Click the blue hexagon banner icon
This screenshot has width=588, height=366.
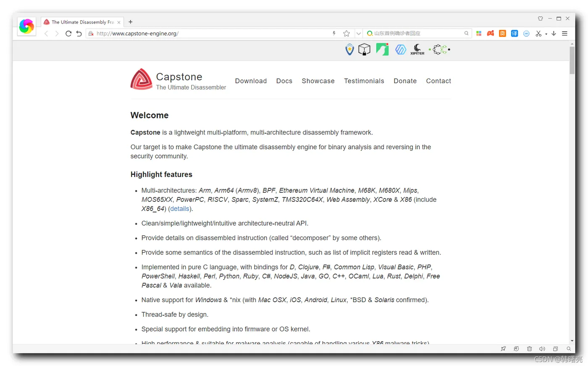[x=401, y=50]
